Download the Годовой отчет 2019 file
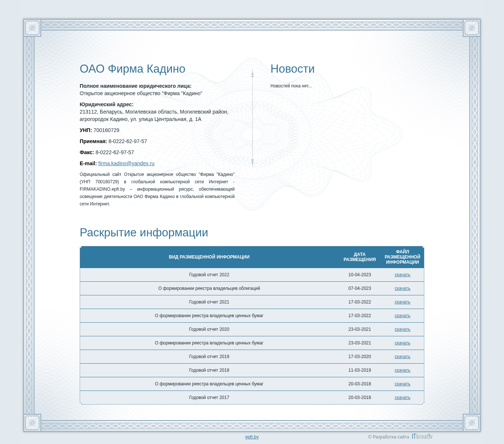The width and height of the screenshot is (504, 444). pos(402,357)
